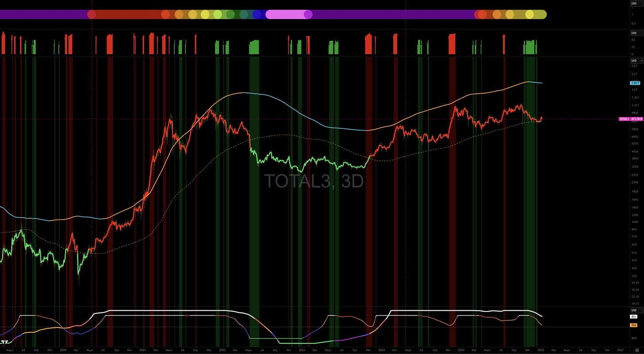
Task: Click the 275 B price scale level
Action: point(635,175)
